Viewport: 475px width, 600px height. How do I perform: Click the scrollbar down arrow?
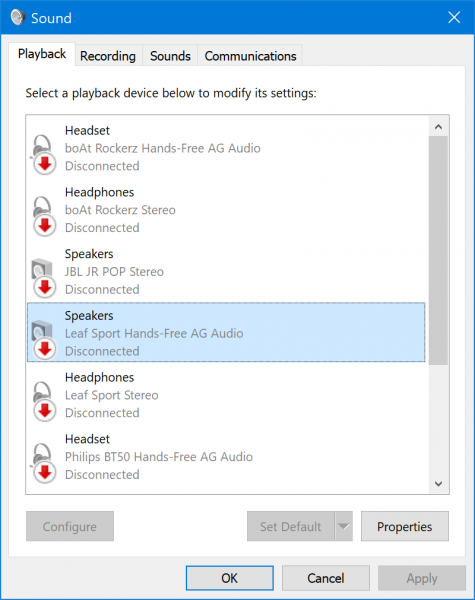439,484
